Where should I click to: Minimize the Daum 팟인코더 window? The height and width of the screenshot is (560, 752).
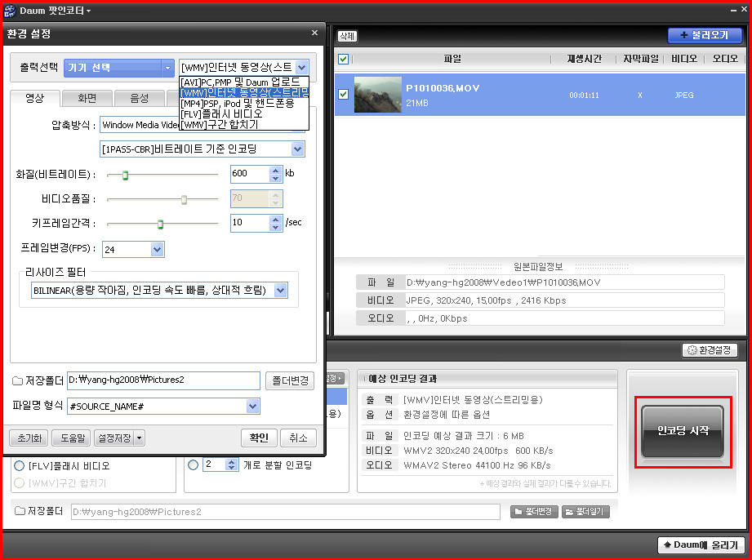coord(733,10)
